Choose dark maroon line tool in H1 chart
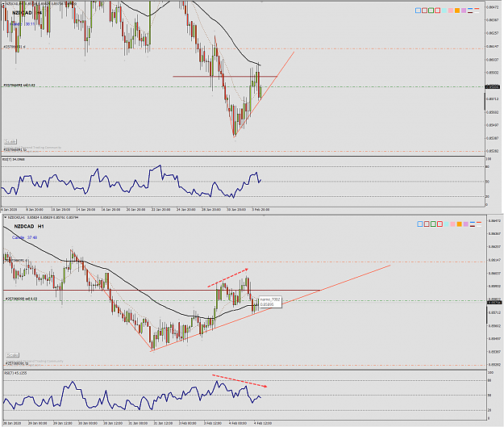 point(473,226)
